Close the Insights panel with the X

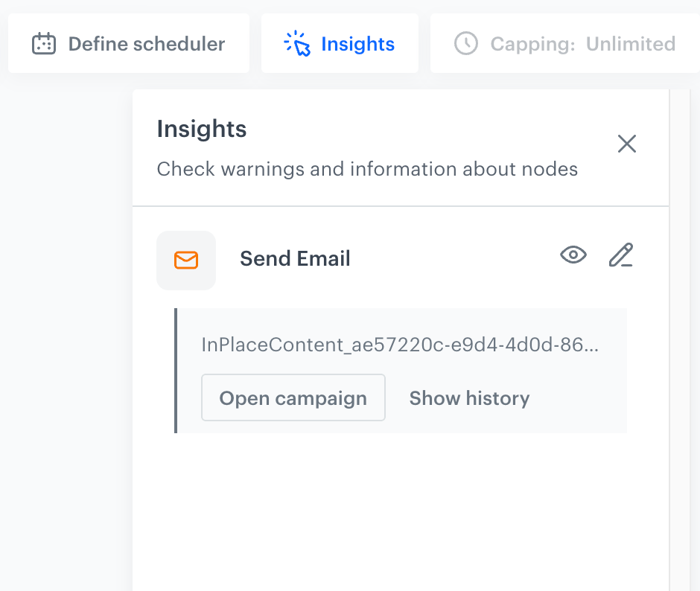(626, 144)
